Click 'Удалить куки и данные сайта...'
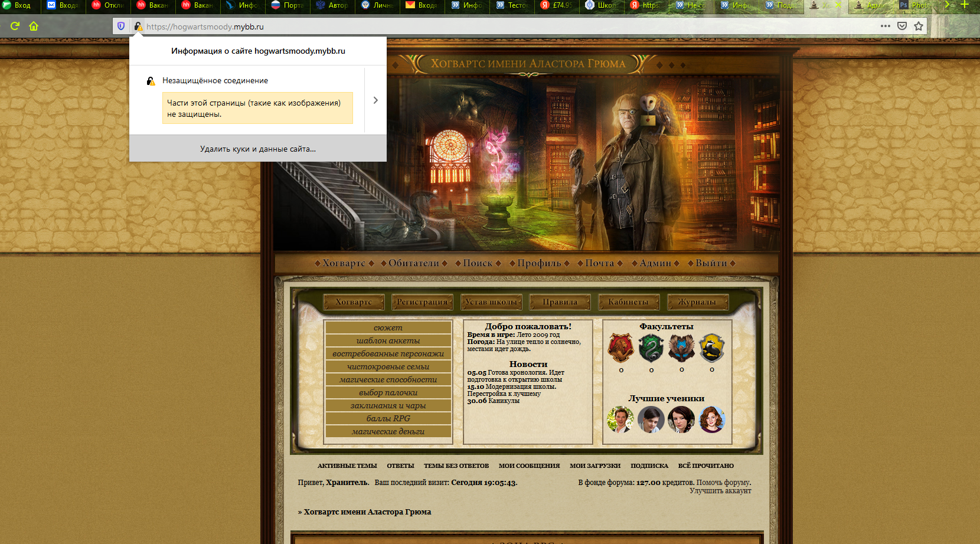Image resolution: width=980 pixels, height=544 pixels. click(258, 149)
